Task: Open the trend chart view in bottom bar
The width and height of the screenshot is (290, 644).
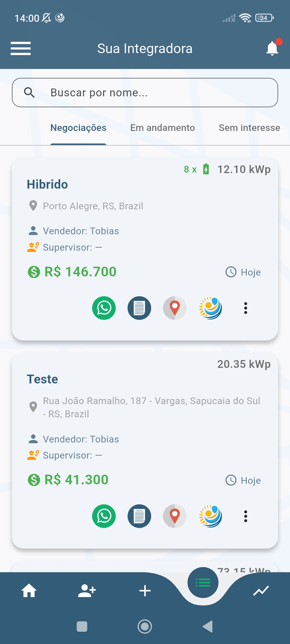Action: (261, 591)
